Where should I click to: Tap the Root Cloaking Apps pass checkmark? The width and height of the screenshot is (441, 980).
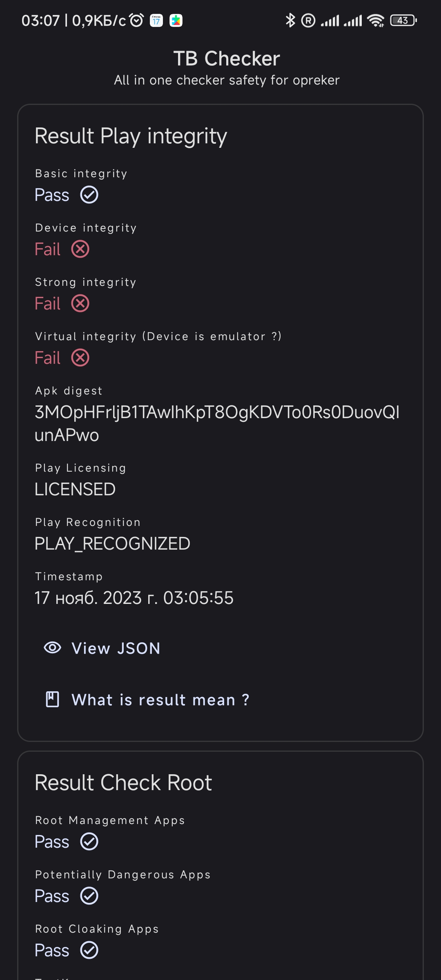89,950
